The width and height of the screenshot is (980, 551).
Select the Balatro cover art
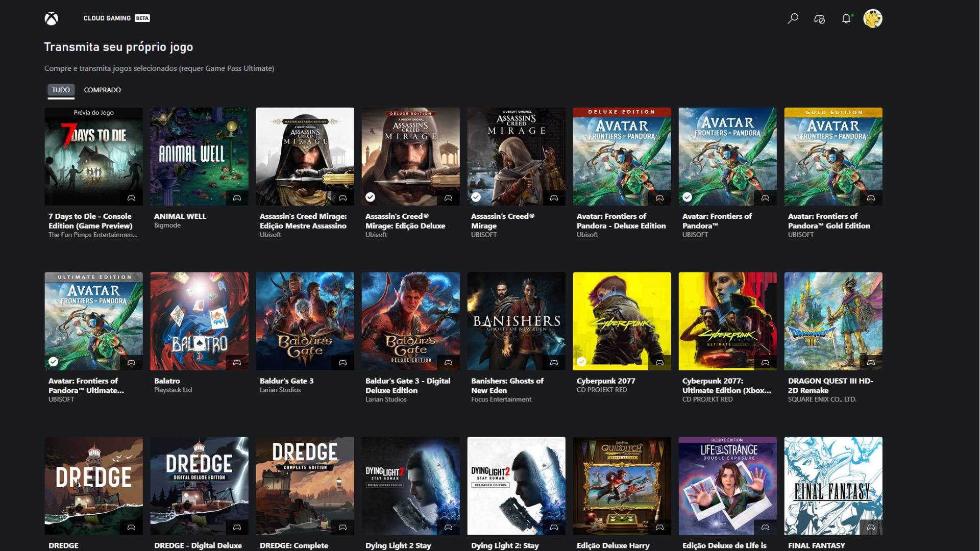coord(199,321)
